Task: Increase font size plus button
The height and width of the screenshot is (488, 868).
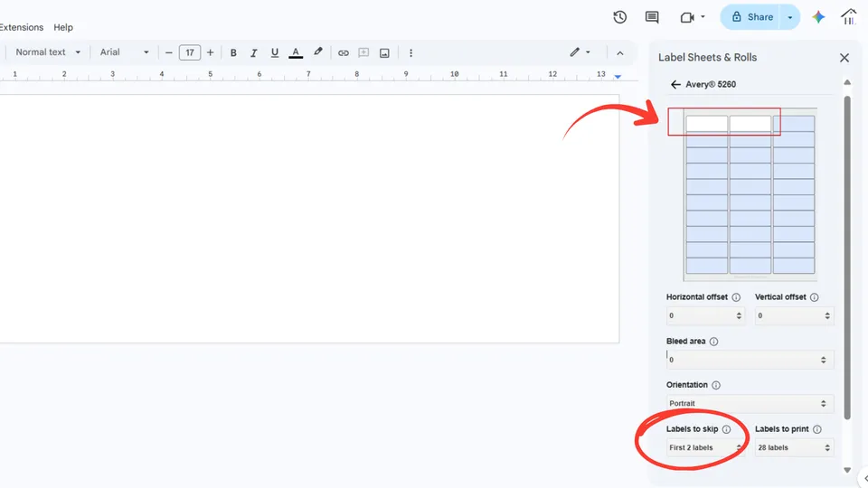Action: click(x=211, y=52)
